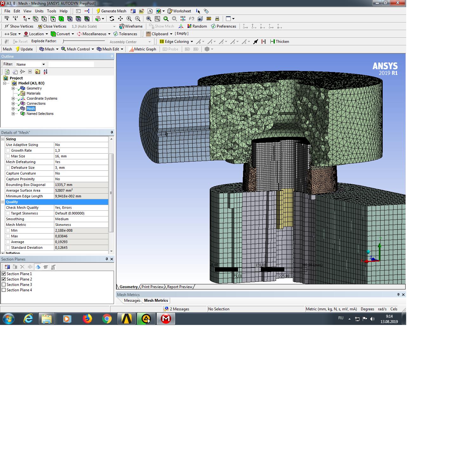Viewport: 476px width, 476px height.
Task: Apply Random colors to mesh
Action: point(197,26)
